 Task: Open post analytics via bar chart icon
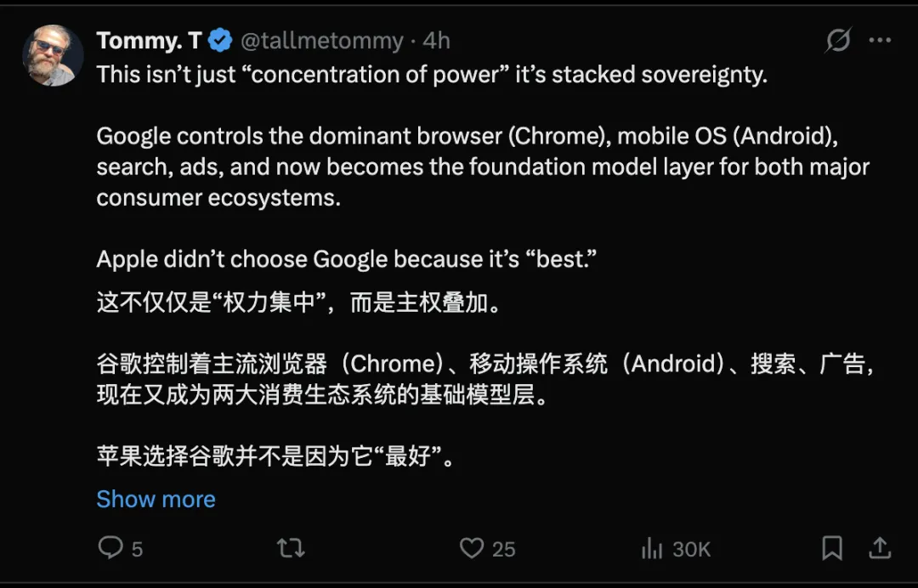652,549
